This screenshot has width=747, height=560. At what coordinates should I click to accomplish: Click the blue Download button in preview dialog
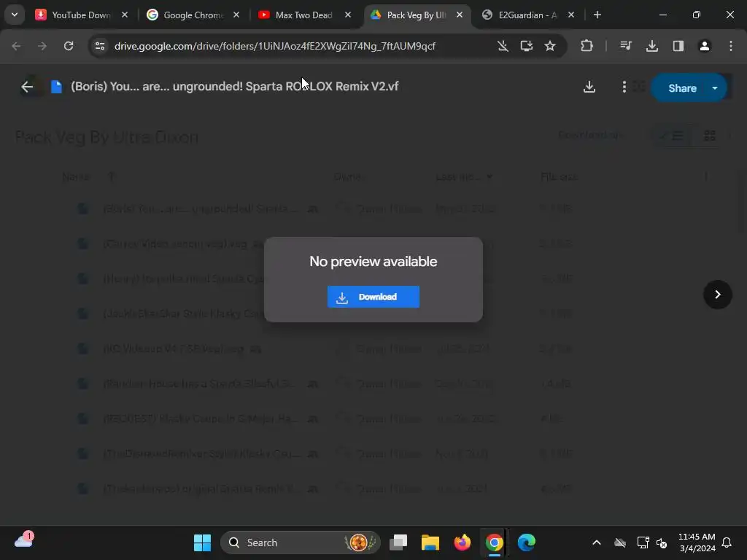click(x=373, y=297)
